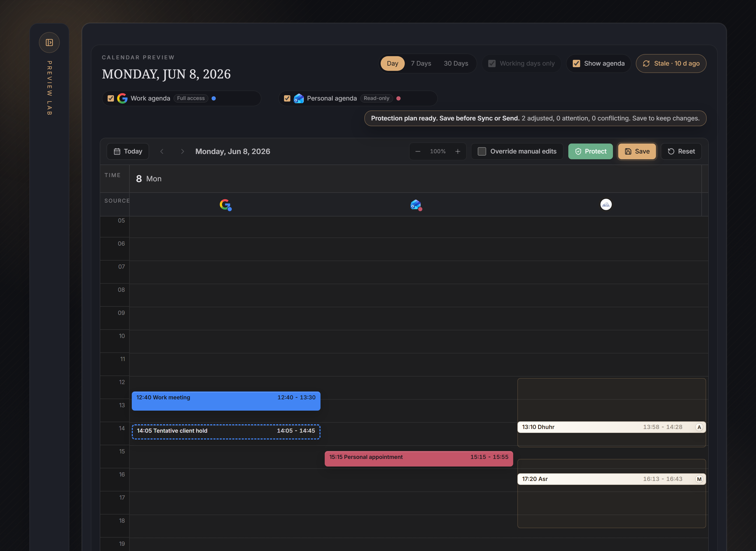Click the A badge on the Dhuhr event
This screenshot has width=756, height=551.
(x=699, y=427)
